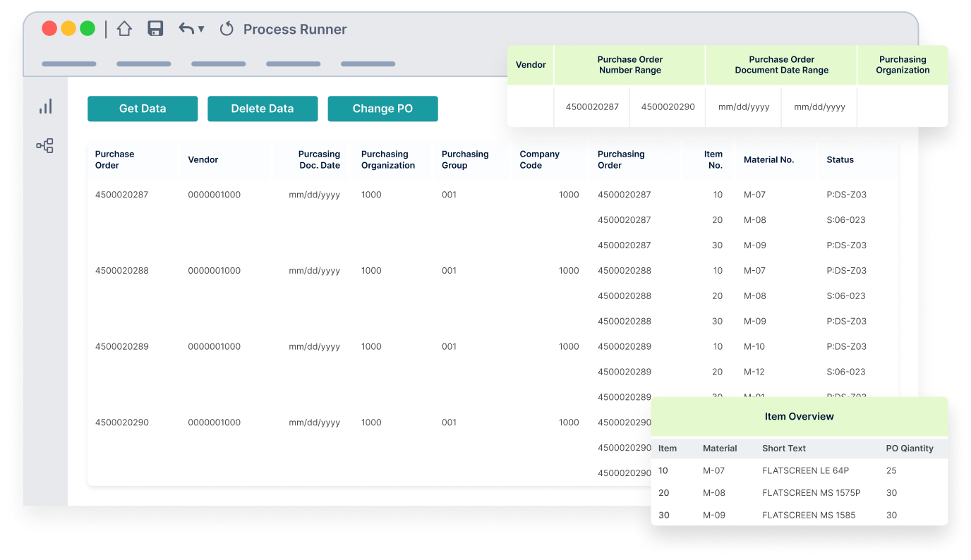Select the range start field showing 4500020287
The image size is (971, 560).
[591, 106]
